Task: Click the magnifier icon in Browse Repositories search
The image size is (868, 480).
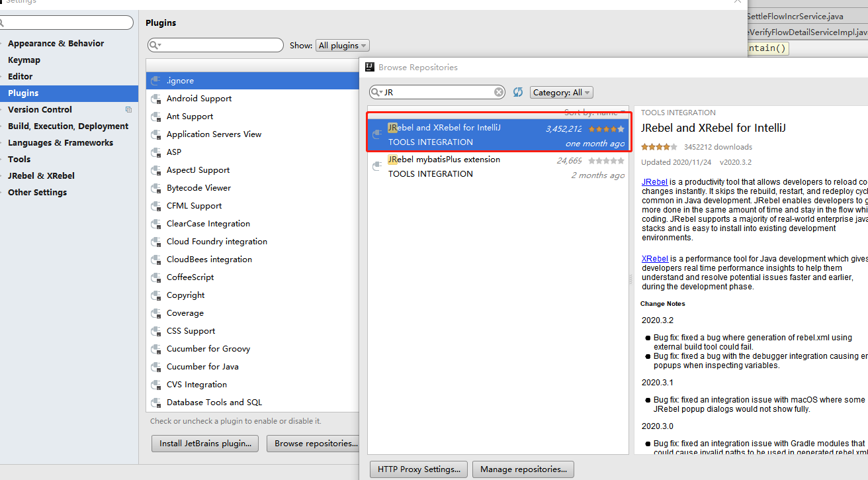Action: (376, 92)
